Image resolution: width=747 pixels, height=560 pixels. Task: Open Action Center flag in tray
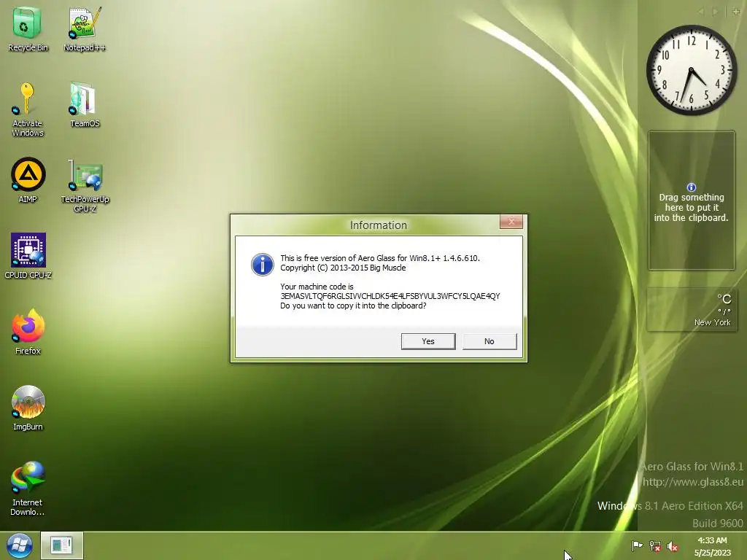tap(637, 545)
